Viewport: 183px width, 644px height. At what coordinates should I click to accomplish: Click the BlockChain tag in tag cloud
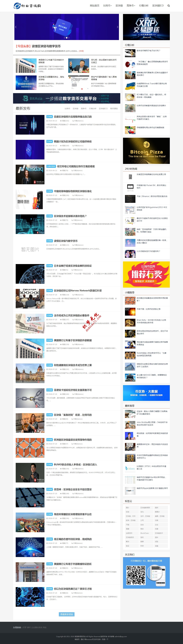pyautogui.click(x=144, y=533)
